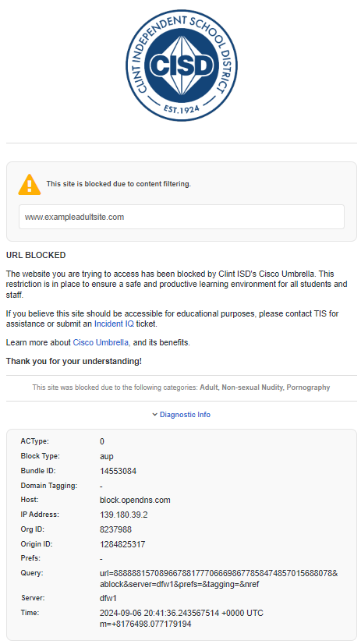Click the Server value dfw1
This screenshot has height=644, width=361.
(108, 598)
